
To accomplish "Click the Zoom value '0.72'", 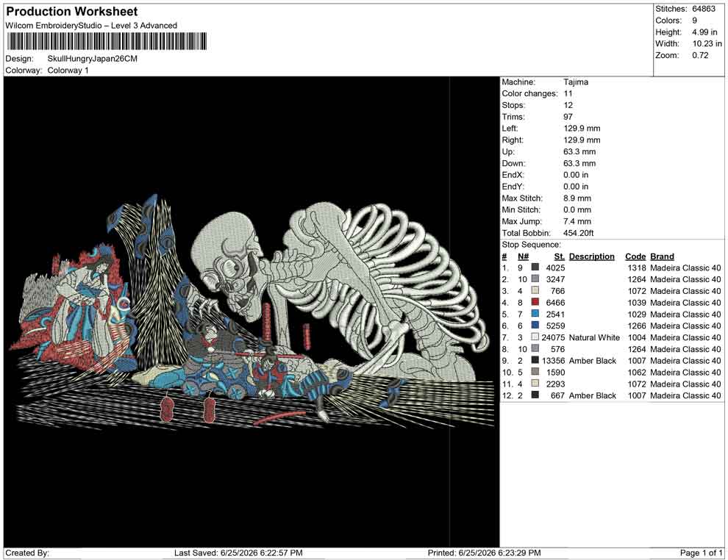I will tap(700, 55).
